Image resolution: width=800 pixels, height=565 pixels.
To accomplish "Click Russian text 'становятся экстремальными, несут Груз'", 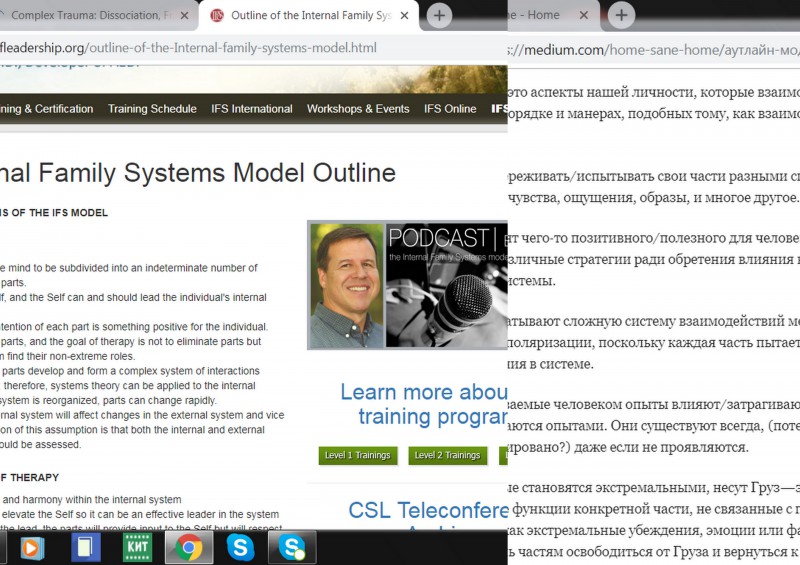I will point(648,488).
